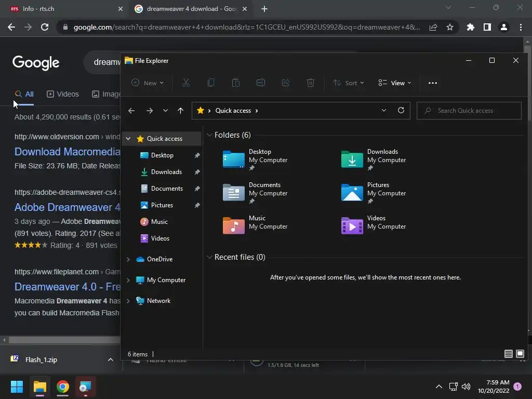Image resolution: width=532 pixels, height=399 pixels.
Task: Click the Rename icon in File Explorer toolbar
Action: pyautogui.click(x=261, y=83)
